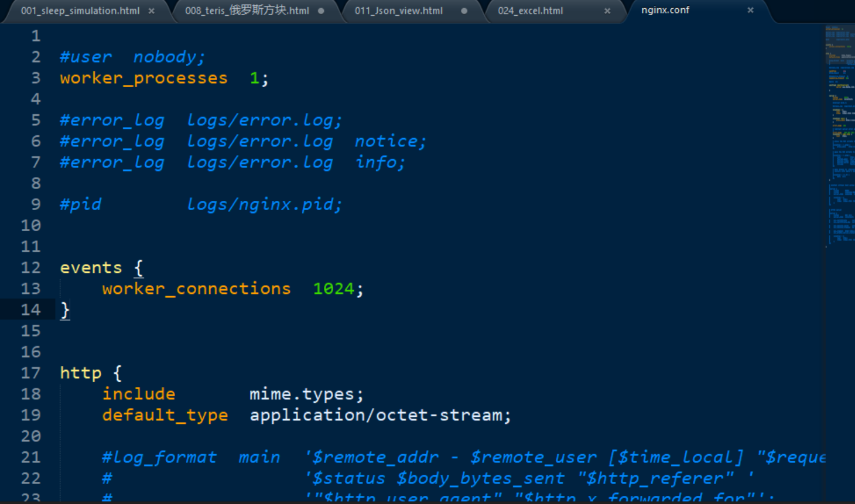Click unsaved dot on 008_teris tab
The image size is (855, 504).
pos(321,11)
